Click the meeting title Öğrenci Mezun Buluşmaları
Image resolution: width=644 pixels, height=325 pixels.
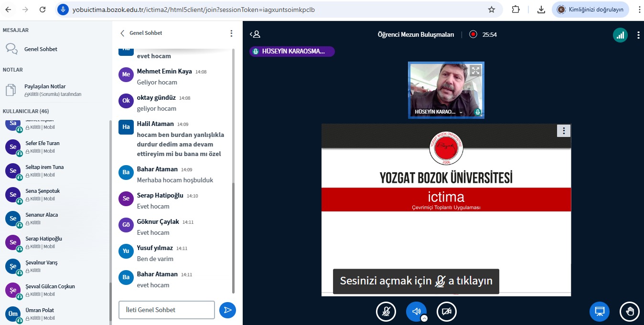tap(416, 34)
